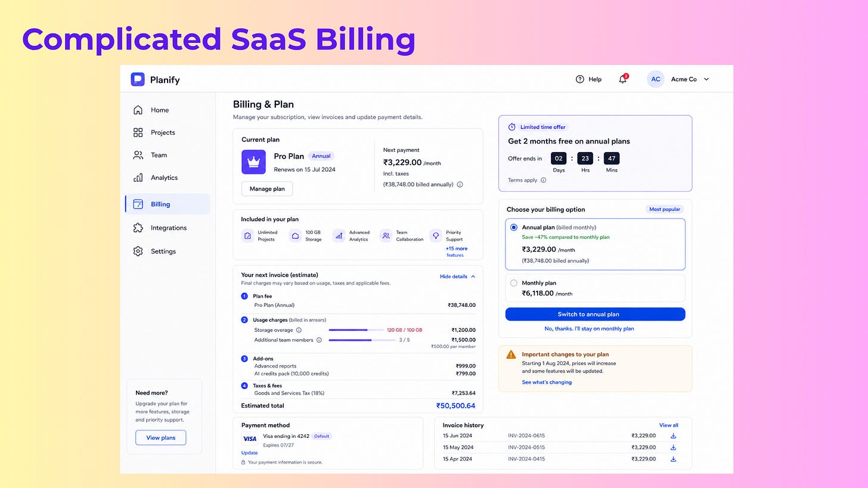Image resolution: width=868 pixels, height=488 pixels.
Task: Click the Visa card logo
Action: [250, 439]
